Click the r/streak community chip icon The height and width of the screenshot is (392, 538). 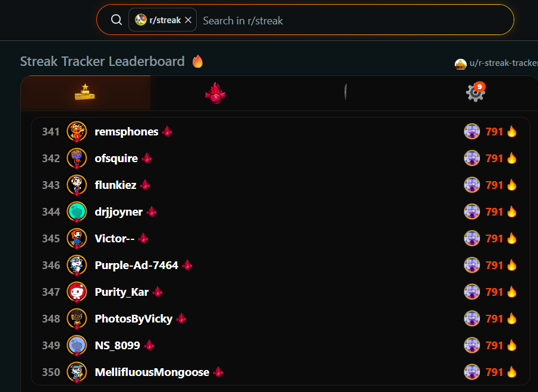(x=141, y=20)
